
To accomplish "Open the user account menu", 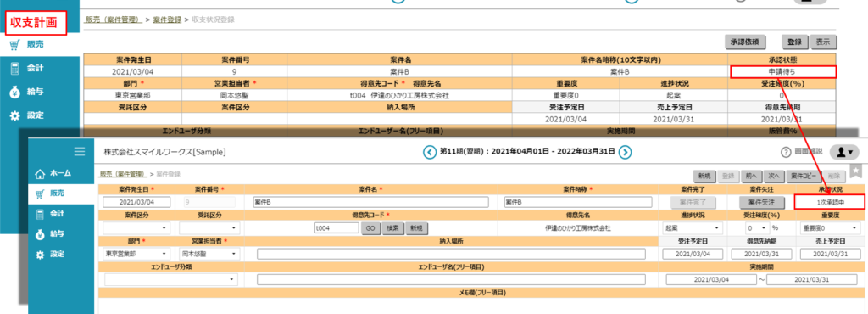I will pos(843,152).
